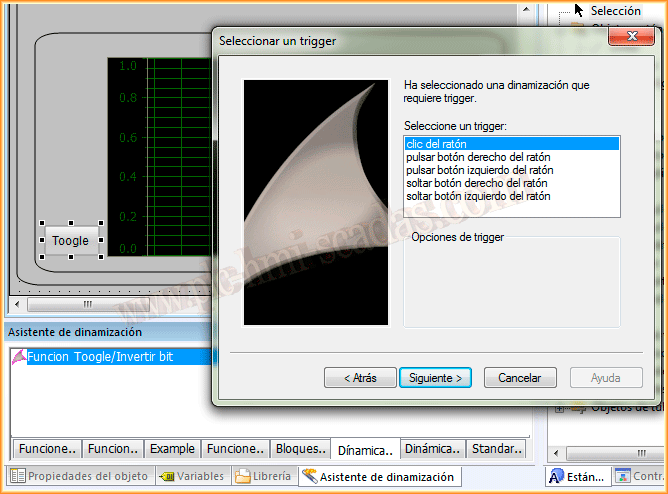This screenshot has width=668, height=494.
Task: Select 'clic del ratón' trigger
Action: click(x=438, y=145)
